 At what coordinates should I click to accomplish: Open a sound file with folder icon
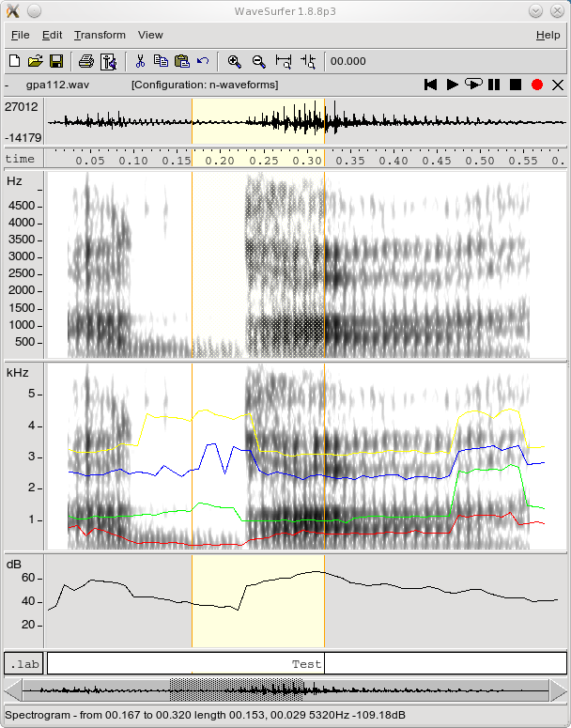[x=36, y=61]
